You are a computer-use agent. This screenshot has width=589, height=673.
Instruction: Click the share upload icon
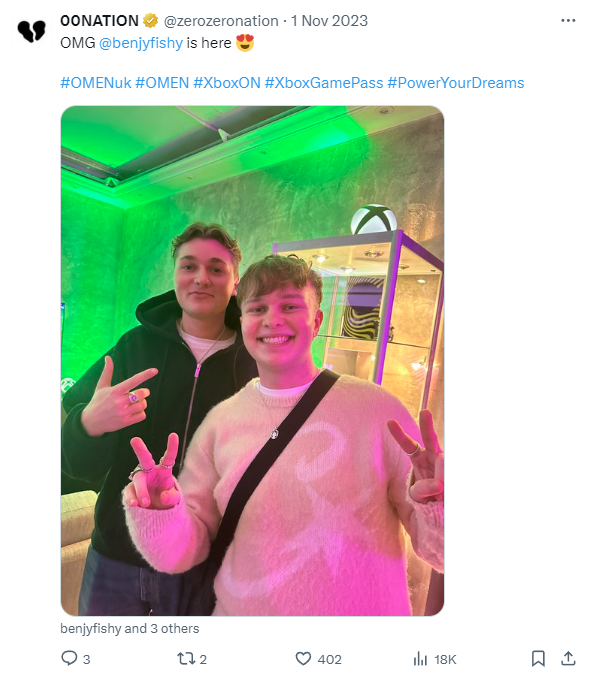click(568, 658)
